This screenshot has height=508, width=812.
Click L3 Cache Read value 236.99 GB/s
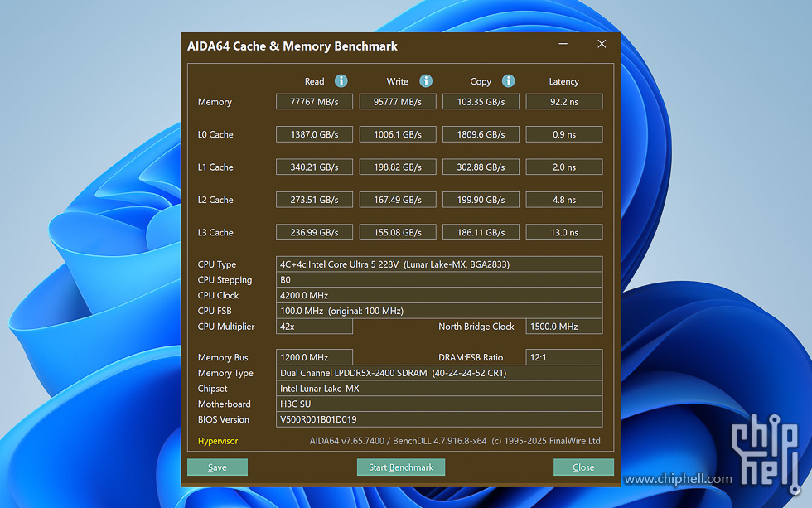pos(314,232)
